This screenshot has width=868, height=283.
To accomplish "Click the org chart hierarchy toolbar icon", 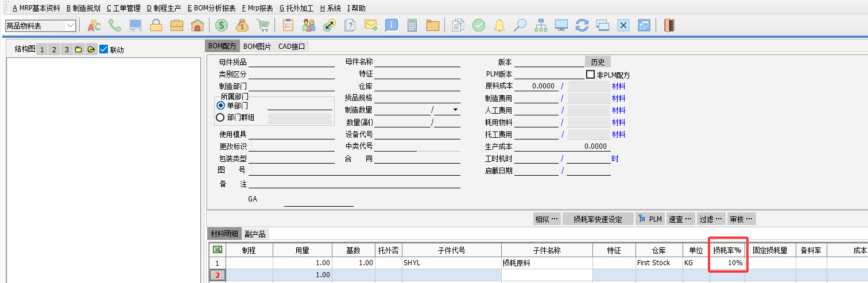I will (541, 25).
